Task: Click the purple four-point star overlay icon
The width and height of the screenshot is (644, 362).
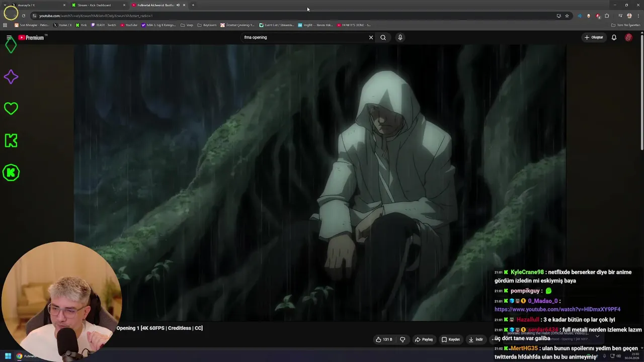Action: pos(11,77)
